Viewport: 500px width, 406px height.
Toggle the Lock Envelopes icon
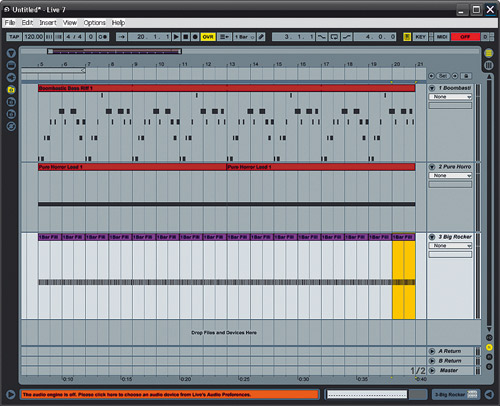pos(466,76)
